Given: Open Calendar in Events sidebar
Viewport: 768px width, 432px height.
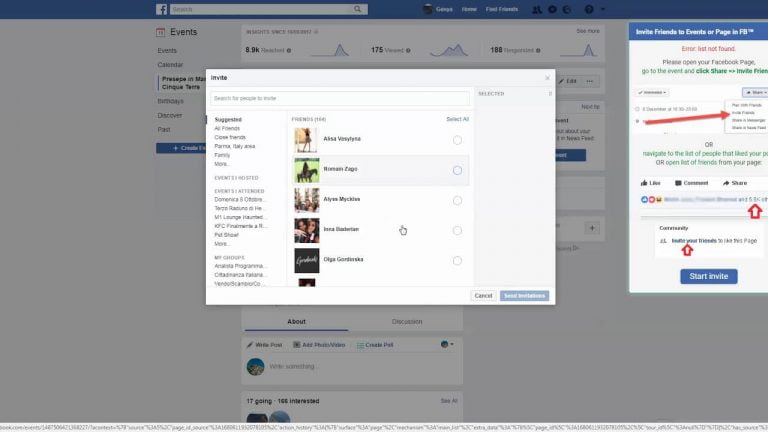Looking at the screenshot, I should 170,65.
